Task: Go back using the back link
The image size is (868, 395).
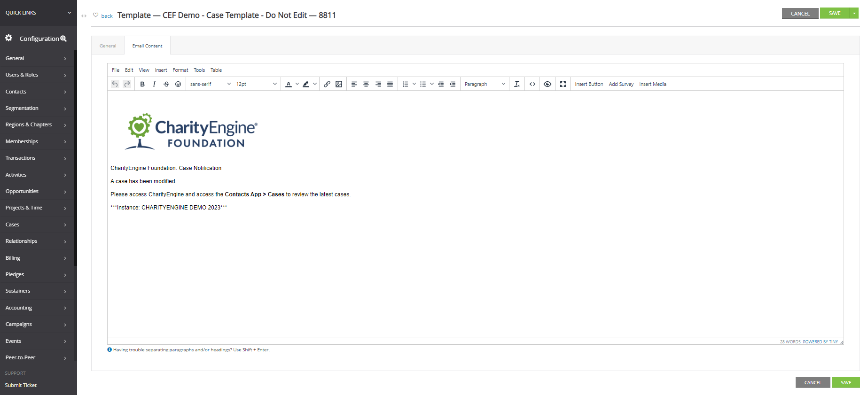Action: [x=107, y=16]
